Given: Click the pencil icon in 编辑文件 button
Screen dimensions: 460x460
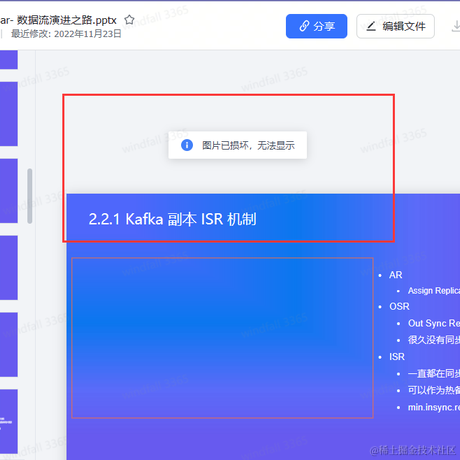Looking at the screenshot, I should [x=371, y=26].
